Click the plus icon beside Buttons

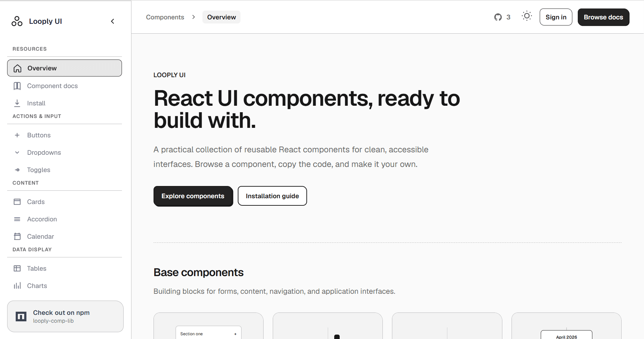pyautogui.click(x=17, y=135)
